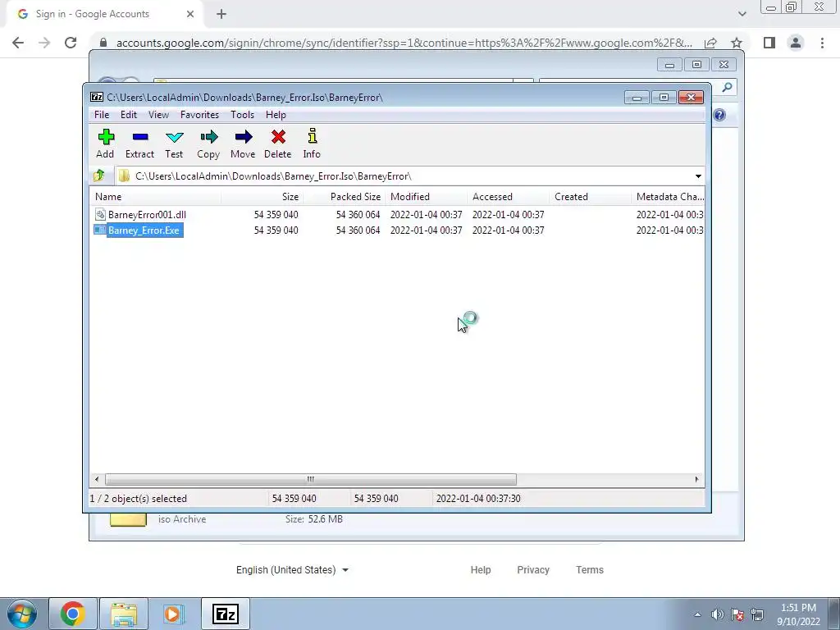This screenshot has width=840, height=630.
Task: Open Chrome three-dot menu
Action: 822,43
